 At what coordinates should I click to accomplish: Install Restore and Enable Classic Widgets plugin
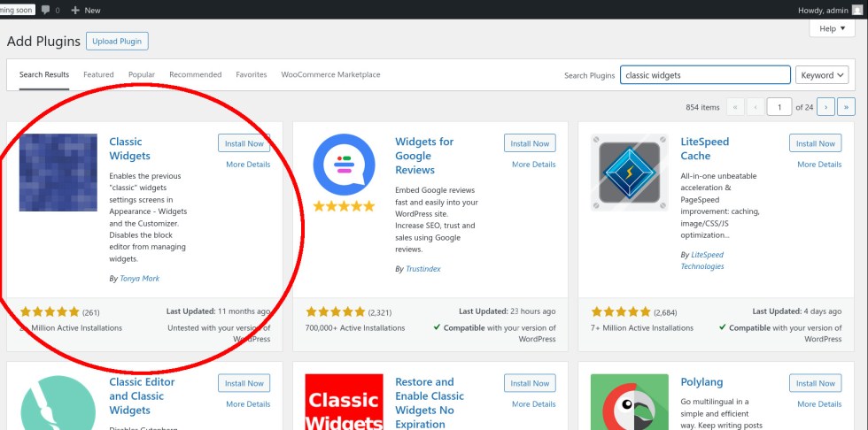point(530,383)
